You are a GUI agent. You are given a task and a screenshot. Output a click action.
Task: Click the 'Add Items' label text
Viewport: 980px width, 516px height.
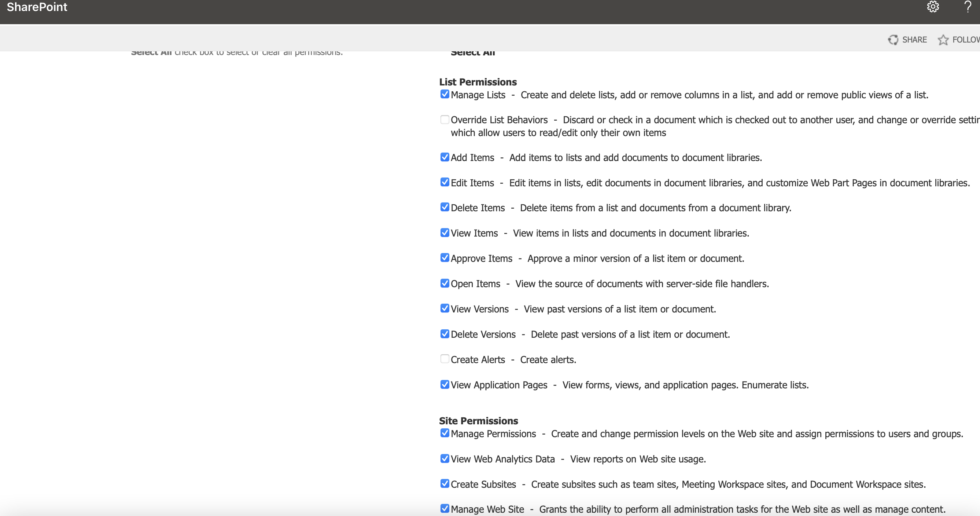point(472,158)
